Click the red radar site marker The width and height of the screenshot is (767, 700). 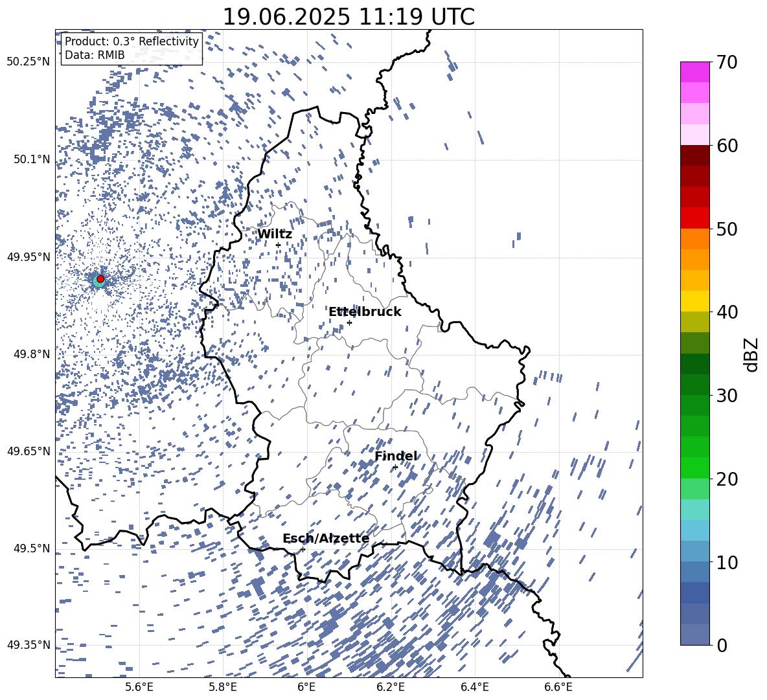(x=100, y=279)
